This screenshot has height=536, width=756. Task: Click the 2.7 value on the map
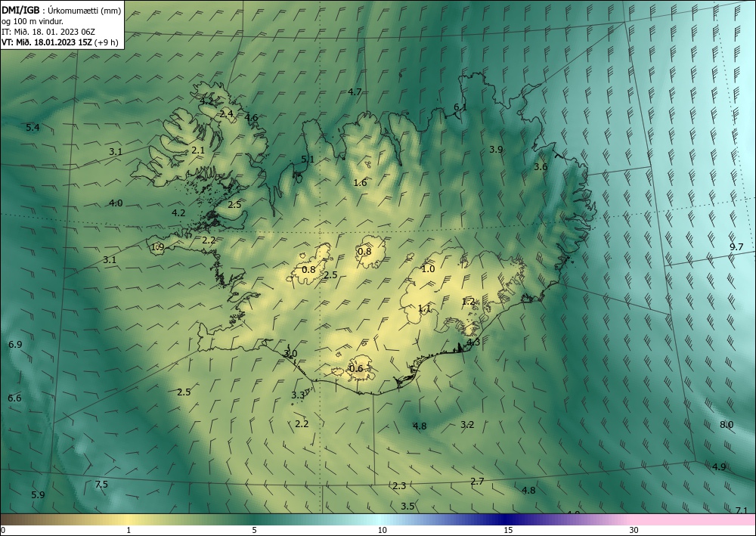[x=477, y=481]
